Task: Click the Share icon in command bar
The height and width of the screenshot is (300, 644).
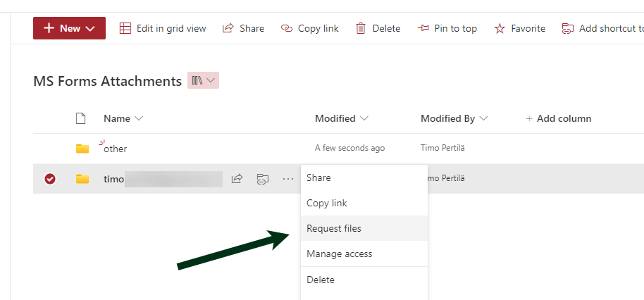Action: pos(228,28)
